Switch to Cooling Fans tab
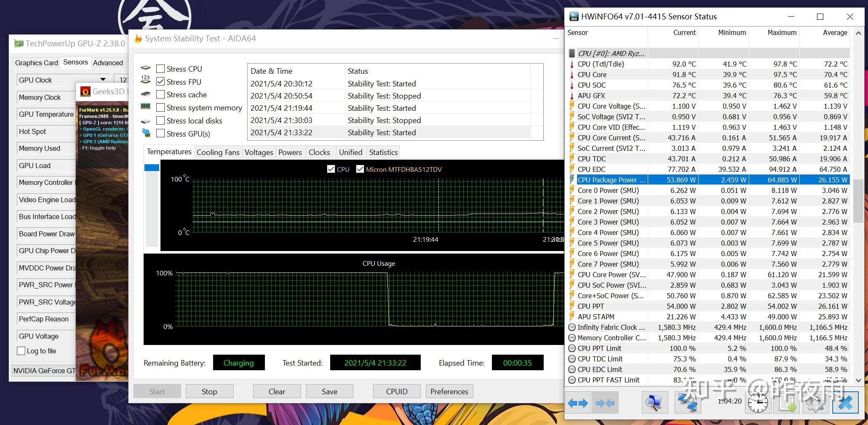 [218, 152]
